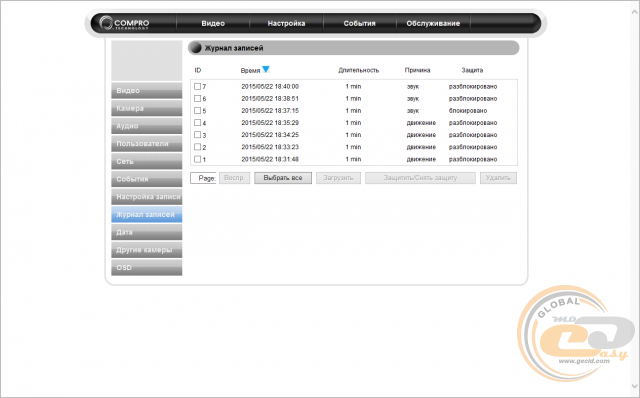Viewport: 640px width, 398px height.
Task: Click the timestamp 2015/05/22 18:31:48
Action: coord(270,159)
